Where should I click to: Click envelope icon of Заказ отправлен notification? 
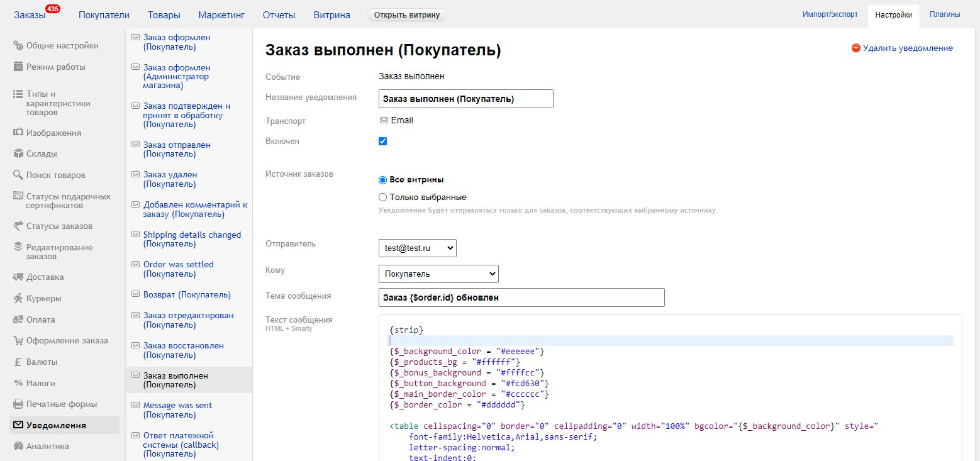[x=135, y=145]
